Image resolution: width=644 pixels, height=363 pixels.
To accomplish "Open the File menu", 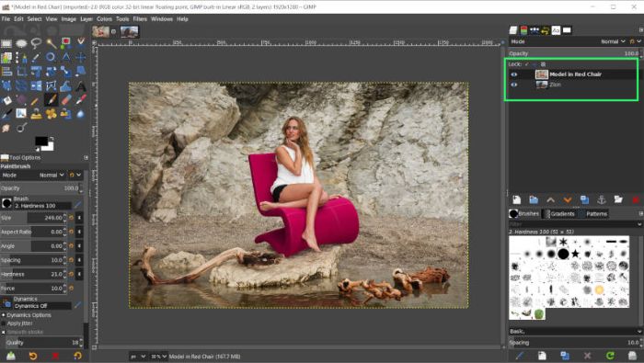I will click(6, 19).
